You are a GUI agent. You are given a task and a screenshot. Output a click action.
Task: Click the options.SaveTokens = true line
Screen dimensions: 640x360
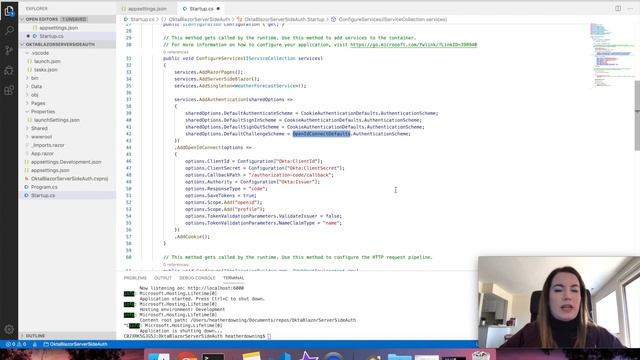220,196
